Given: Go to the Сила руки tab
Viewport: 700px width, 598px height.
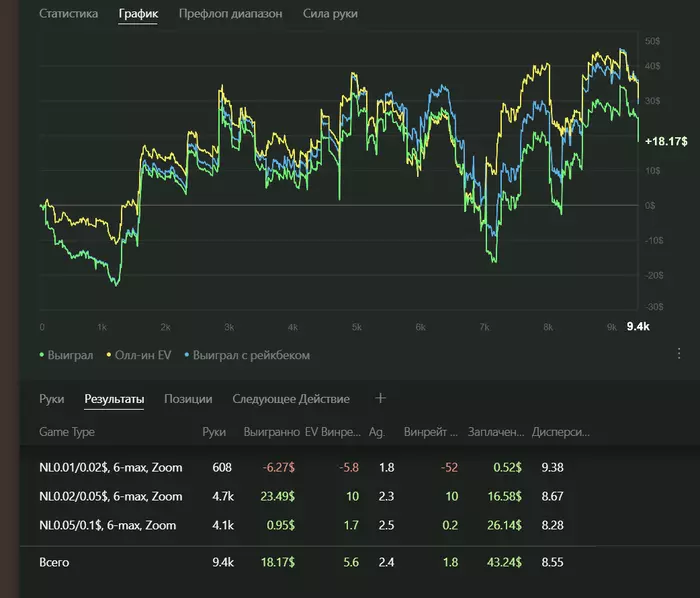Looking at the screenshot, I should (330, 14).
